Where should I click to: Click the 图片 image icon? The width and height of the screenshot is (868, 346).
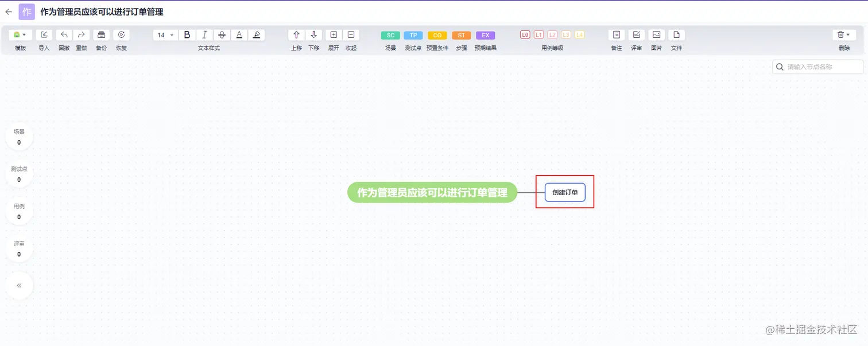pyautogui.click(x=657, y=35)
